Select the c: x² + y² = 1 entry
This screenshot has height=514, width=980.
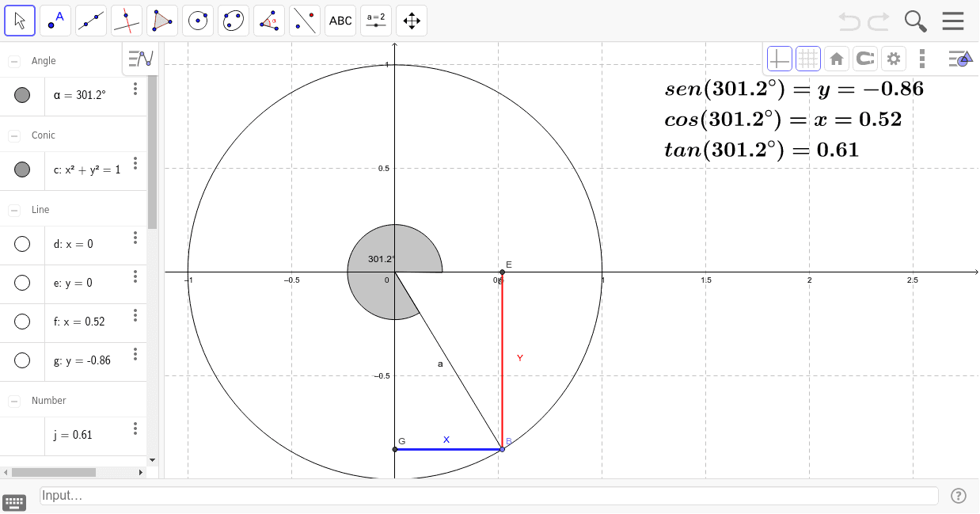pos(87,169)
